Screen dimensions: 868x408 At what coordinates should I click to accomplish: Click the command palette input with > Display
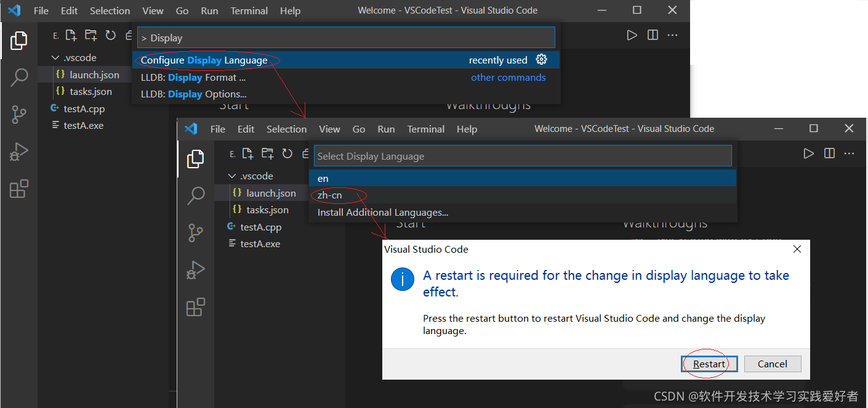(346, 38)
